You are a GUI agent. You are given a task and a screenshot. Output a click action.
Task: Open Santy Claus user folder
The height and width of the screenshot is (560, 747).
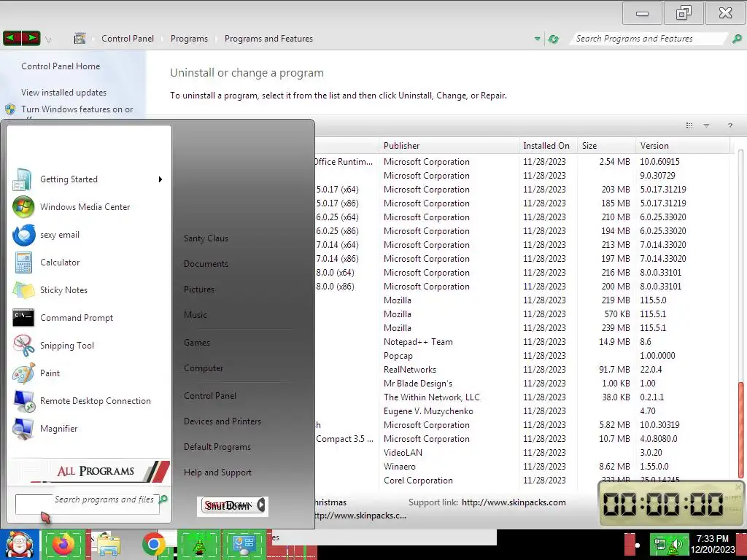pyautogui.click(x=206, y=238)
